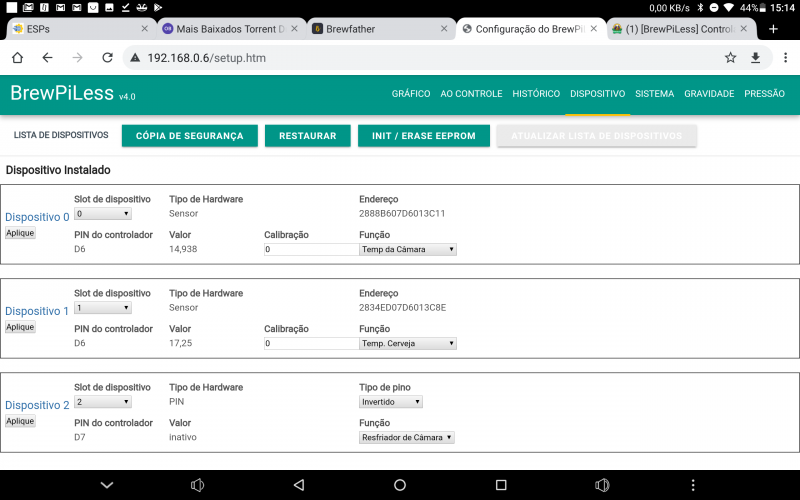Close the ESPs tab
Screen dimensions: 800x500
point(145,29)
